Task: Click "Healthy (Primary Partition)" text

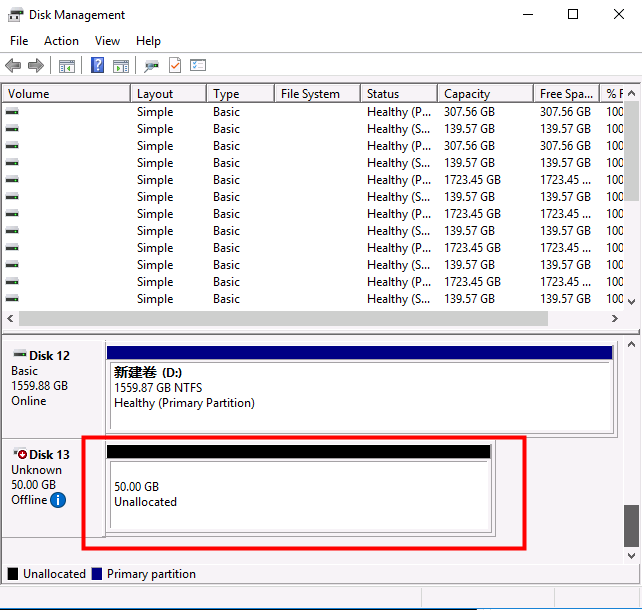Action: [184, 403]
